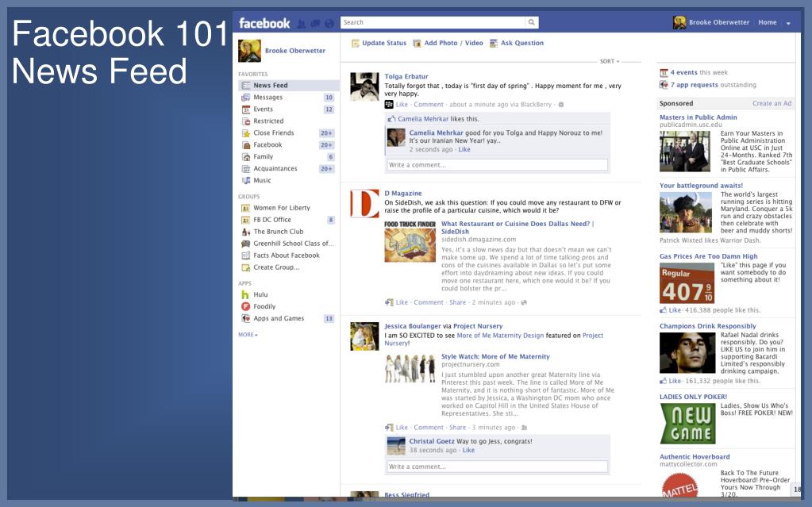Click the Hulu app icon
The width and height of the screenshot is (812, 507).
pyautogui.click(x=245, y=294)
